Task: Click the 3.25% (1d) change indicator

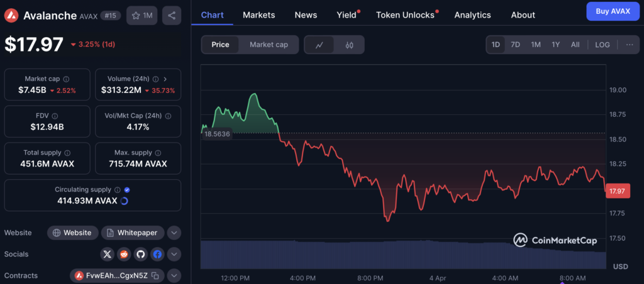Action: pos(93,45)
